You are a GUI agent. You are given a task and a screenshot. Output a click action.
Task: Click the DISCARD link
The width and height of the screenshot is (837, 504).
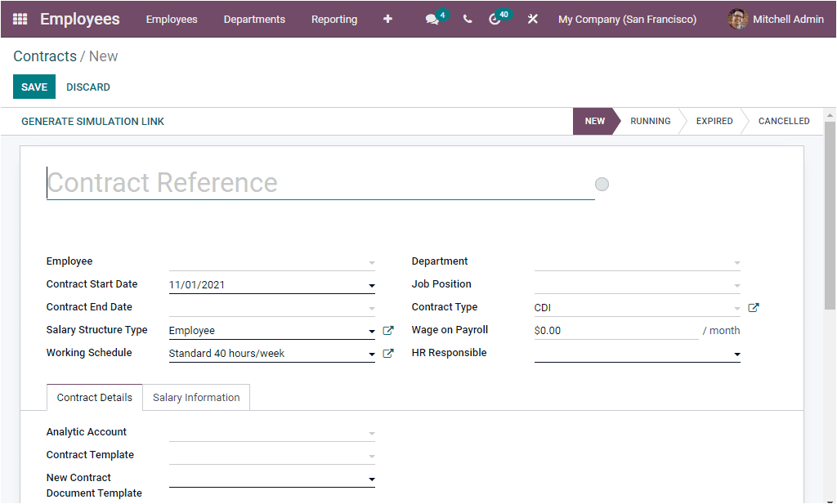point(87,87)
